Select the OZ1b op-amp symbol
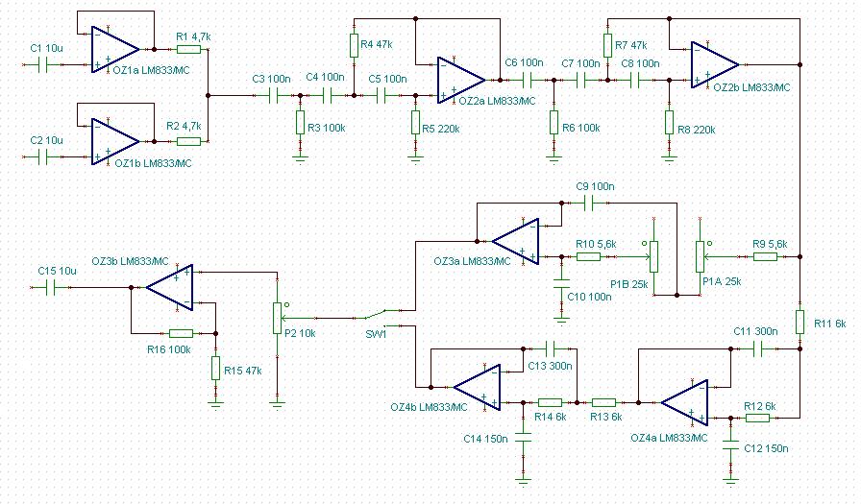 pos(115,141)
